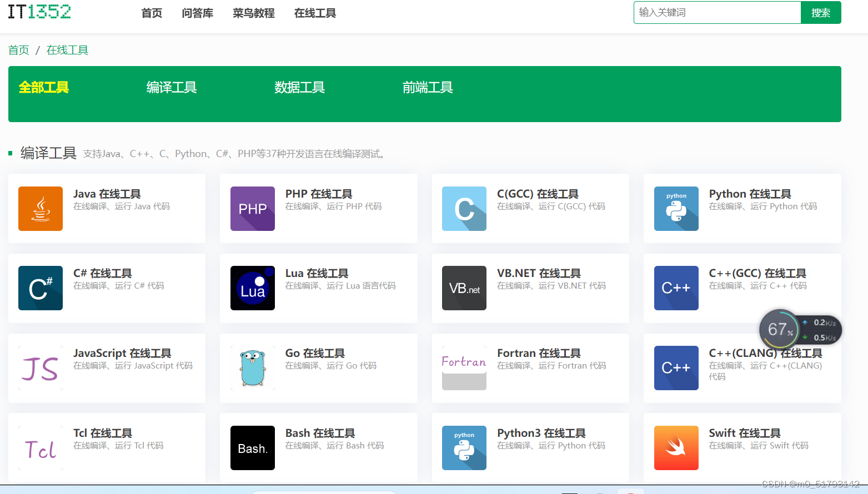Click the JS icon
Viewport: 868px width, 494px height.
click(41, 368)
